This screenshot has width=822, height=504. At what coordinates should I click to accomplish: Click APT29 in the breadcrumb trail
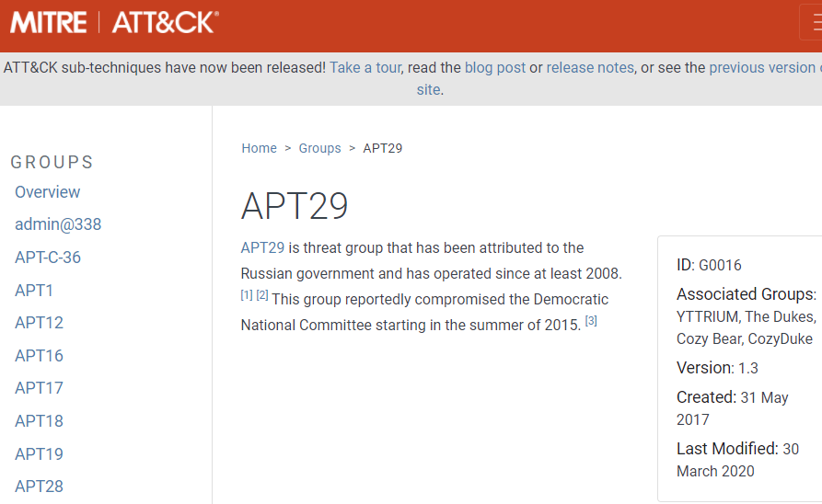383,148
